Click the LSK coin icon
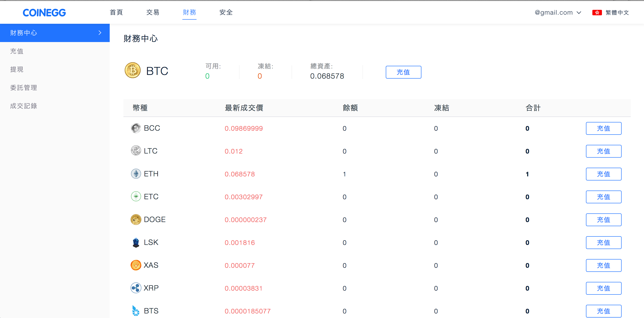Image resolution: width=644 pixels, height=318 pixels. pos(136,242)
